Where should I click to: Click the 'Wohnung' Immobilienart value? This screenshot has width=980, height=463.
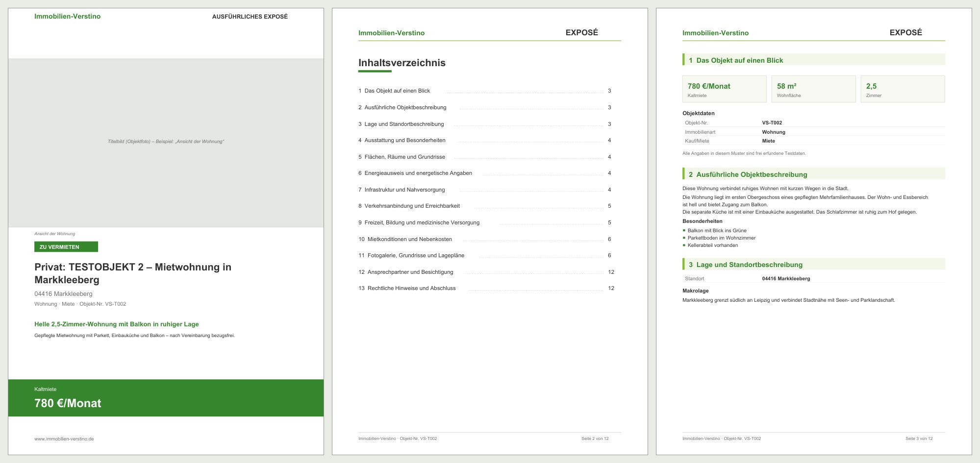(774, 132)
